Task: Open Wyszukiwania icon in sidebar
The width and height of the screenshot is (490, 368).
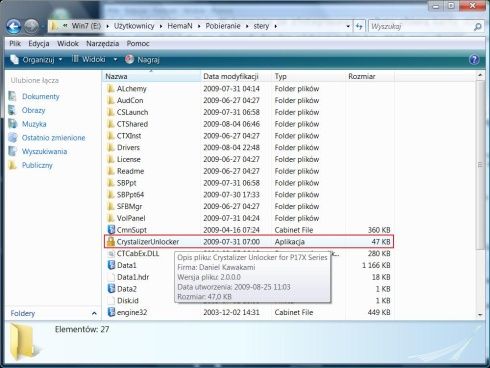Action: [x=13, y=151]
